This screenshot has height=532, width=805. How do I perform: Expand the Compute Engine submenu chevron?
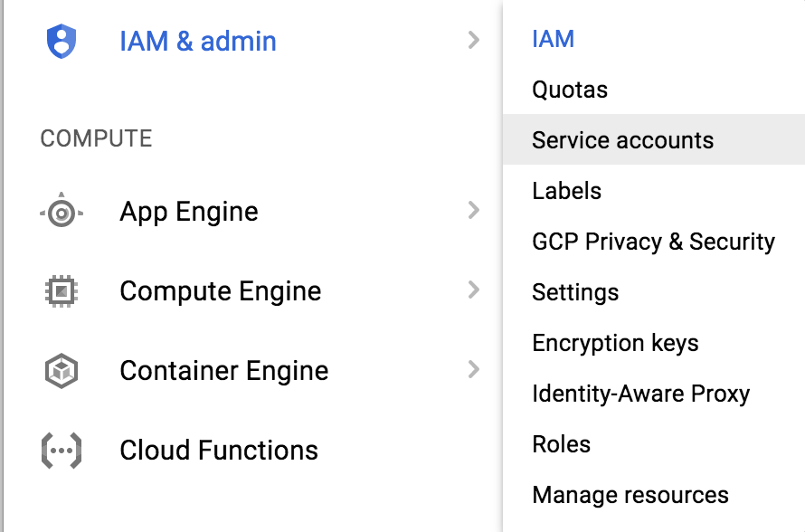pos(473,290)
